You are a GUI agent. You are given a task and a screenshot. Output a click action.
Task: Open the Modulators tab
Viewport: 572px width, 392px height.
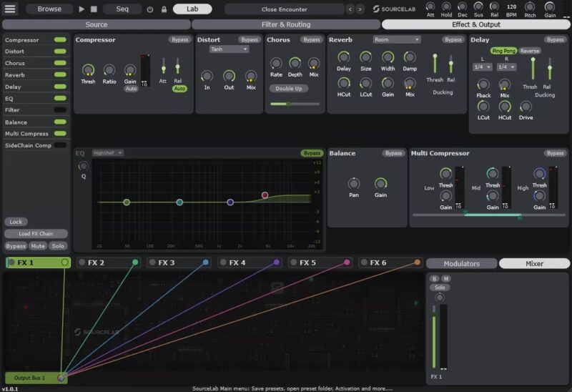[x=461, y=263]
